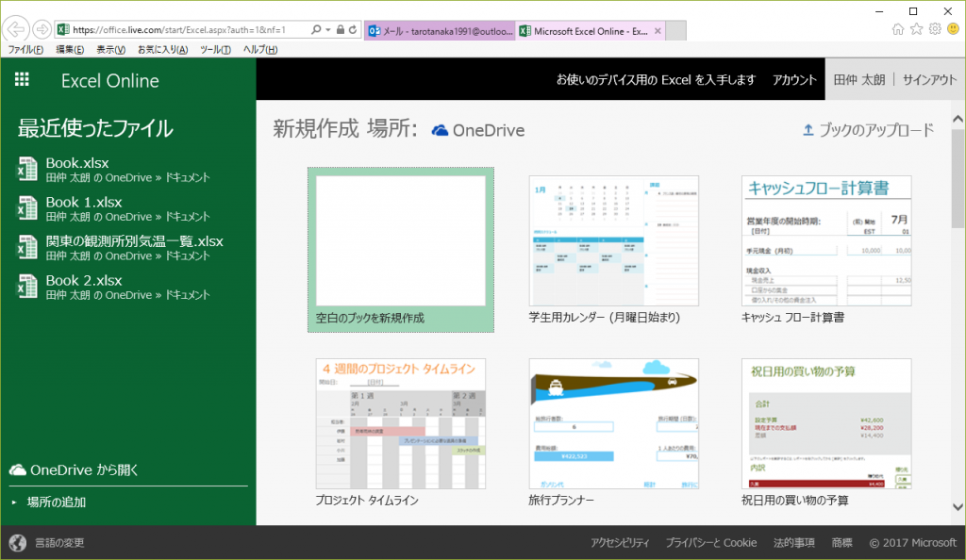
Task: Click the favorites star icon in the browser
Action: [916, 29]
